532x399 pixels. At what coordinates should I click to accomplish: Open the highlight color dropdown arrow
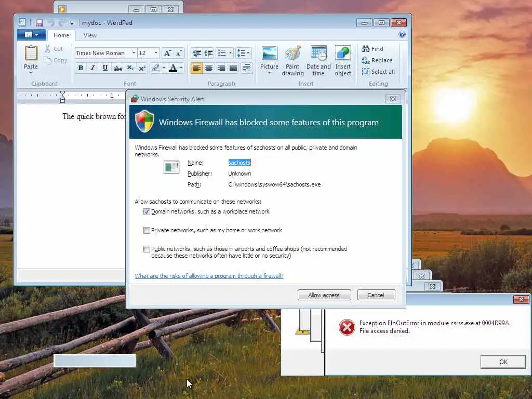tap(164, 68)
